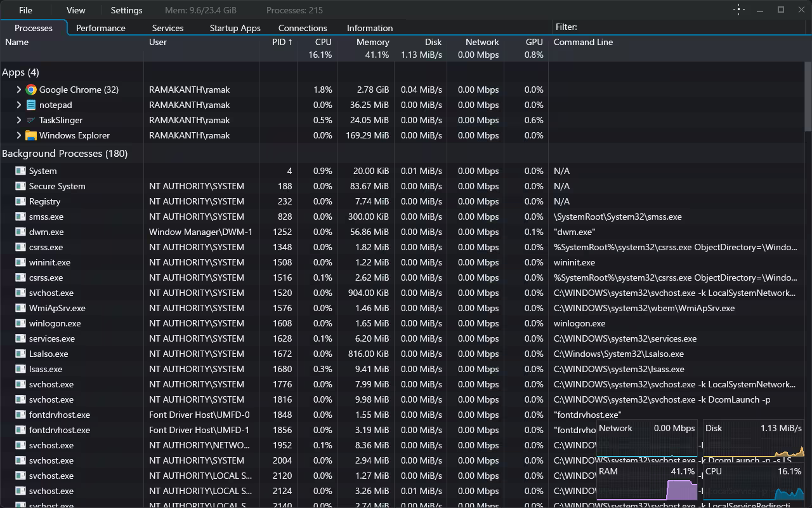Click the WmiApSrv.exe process icon
The image size is (812, 508).
(20, 308)
